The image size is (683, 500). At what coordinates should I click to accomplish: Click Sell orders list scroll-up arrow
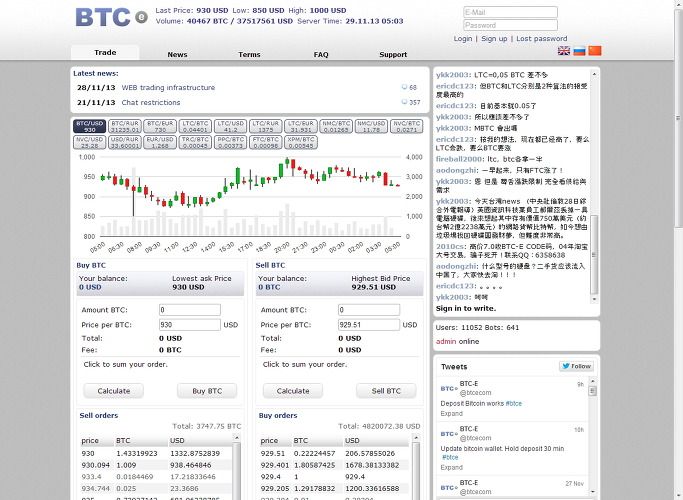(237, 437)
